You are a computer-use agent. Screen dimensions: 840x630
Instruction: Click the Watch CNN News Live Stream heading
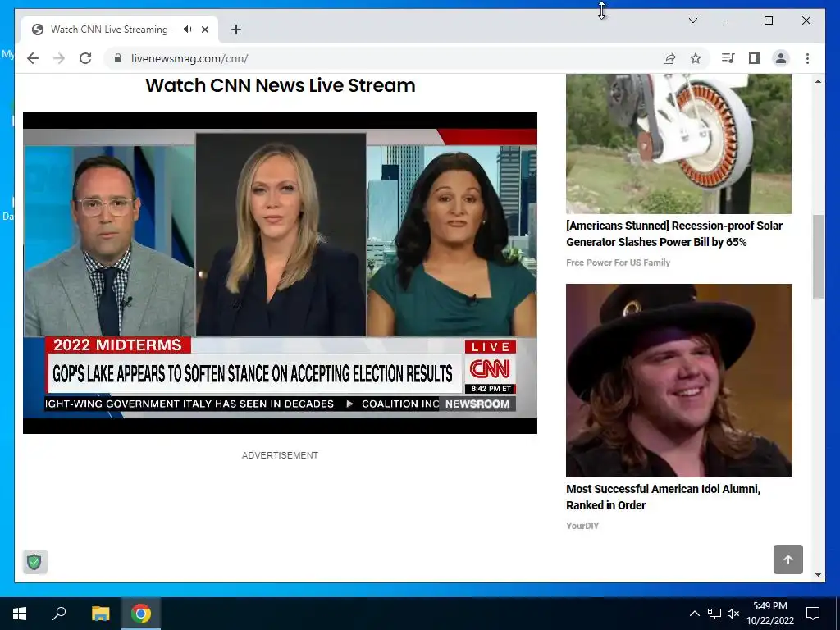281,85
